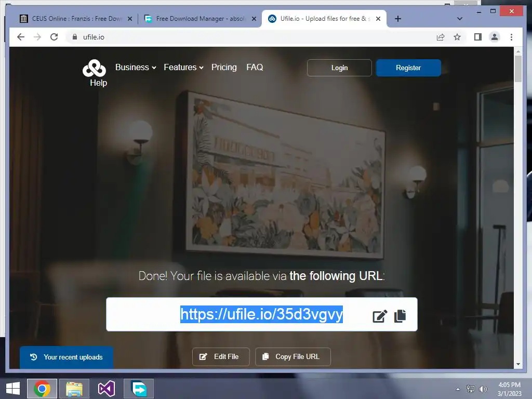This screenshot has width=532, height=399.
Task: Open the Business dropdown menu
Action: (x=136, y=67)
